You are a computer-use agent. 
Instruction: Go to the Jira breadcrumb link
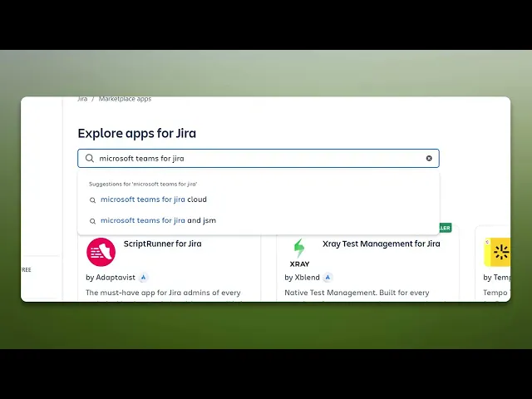point(82,99)
